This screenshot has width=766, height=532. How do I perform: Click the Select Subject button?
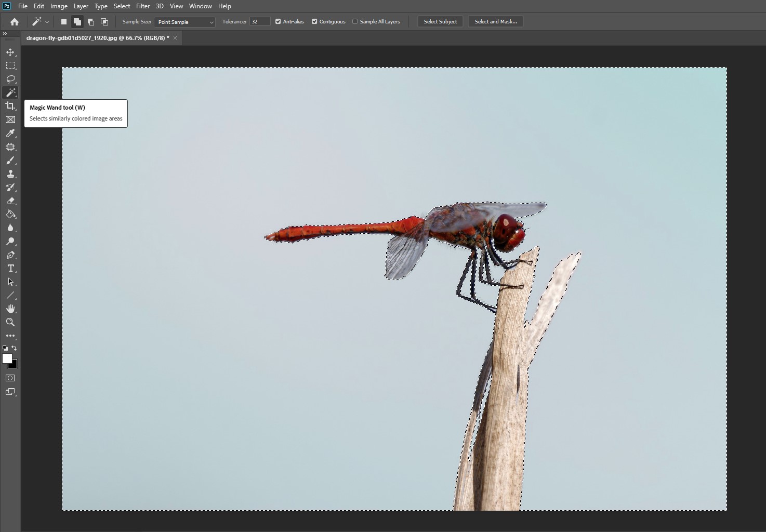coord(440,21)
